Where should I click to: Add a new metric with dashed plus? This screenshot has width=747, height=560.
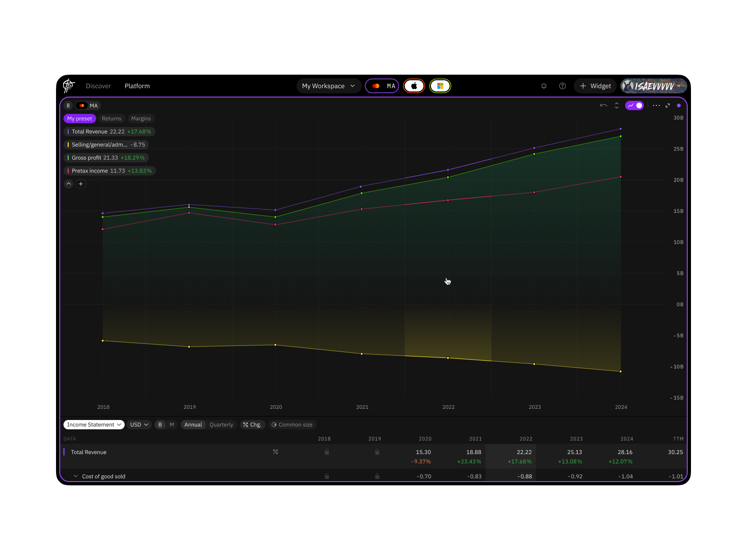(81, 184)
